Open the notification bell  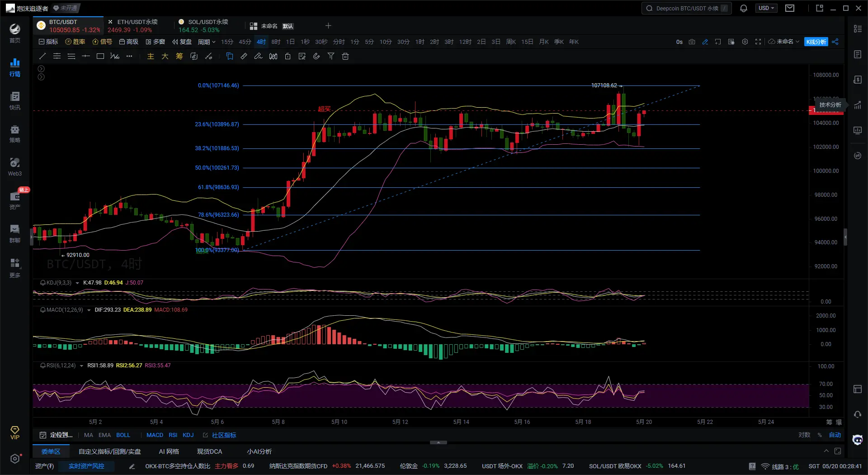tap(743, 8)
